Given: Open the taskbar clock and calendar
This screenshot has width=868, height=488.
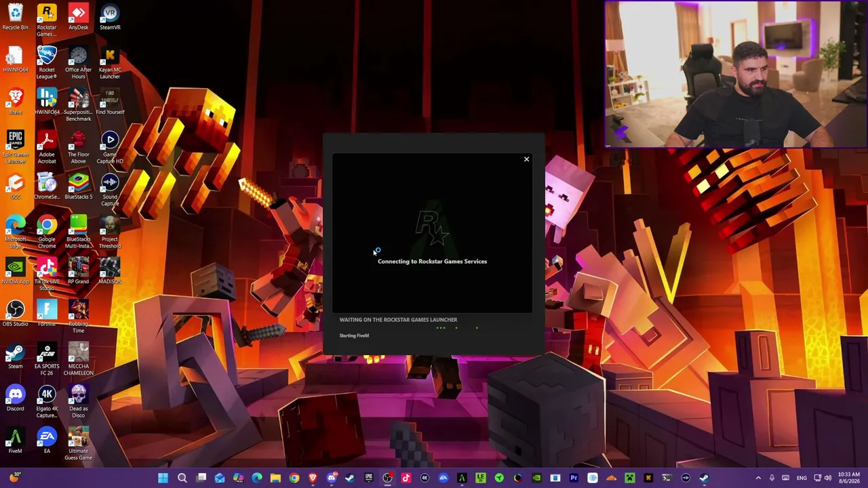Looking at the screenshot, I should (849, 478).
